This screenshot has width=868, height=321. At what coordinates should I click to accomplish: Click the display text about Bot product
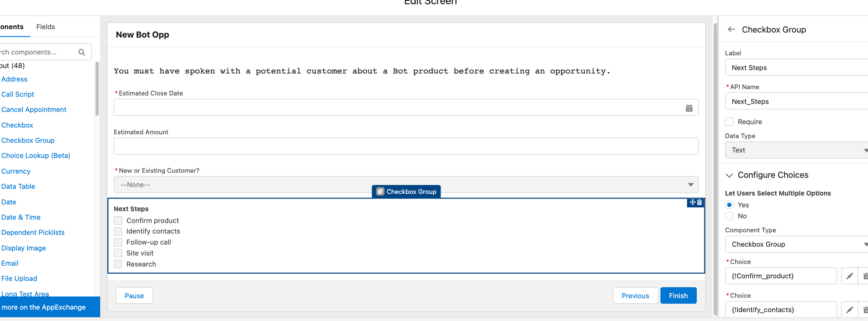pos(362,71)
